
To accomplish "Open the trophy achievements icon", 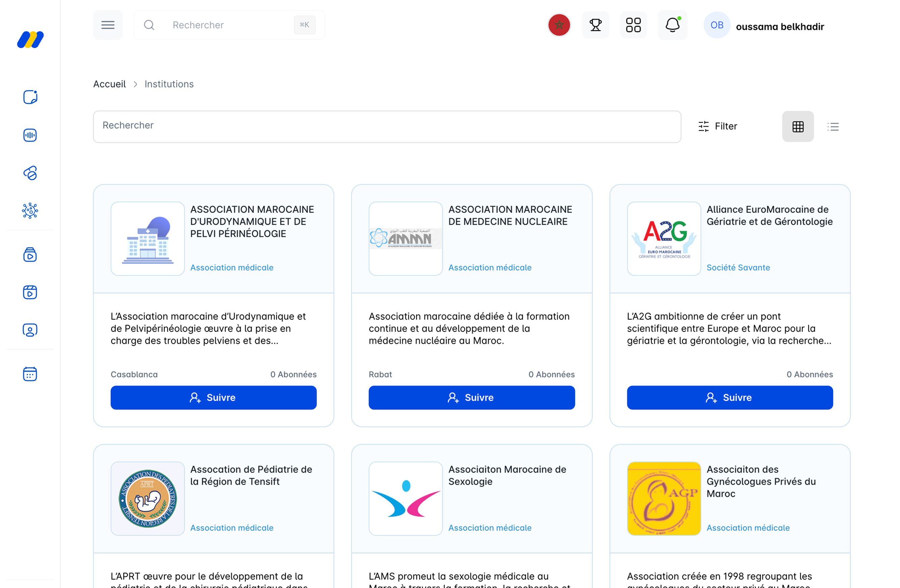I will pos(595,25).
